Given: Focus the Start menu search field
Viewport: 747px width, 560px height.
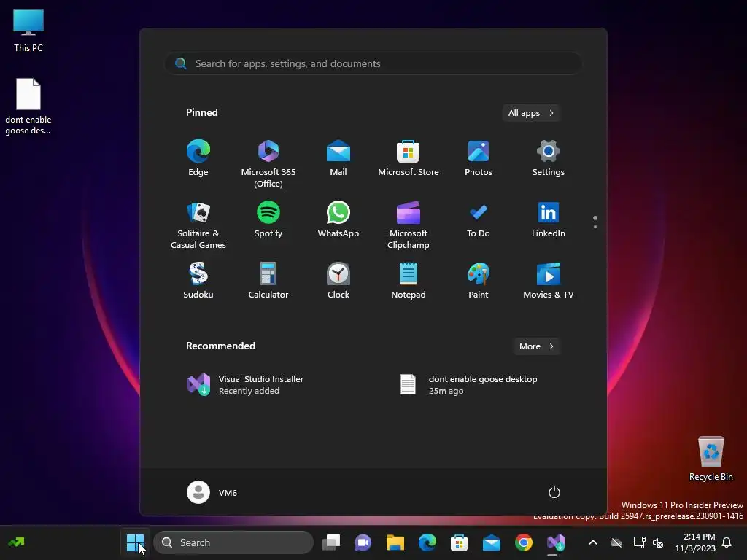Looking at the screenshot, I should point(373,63).
